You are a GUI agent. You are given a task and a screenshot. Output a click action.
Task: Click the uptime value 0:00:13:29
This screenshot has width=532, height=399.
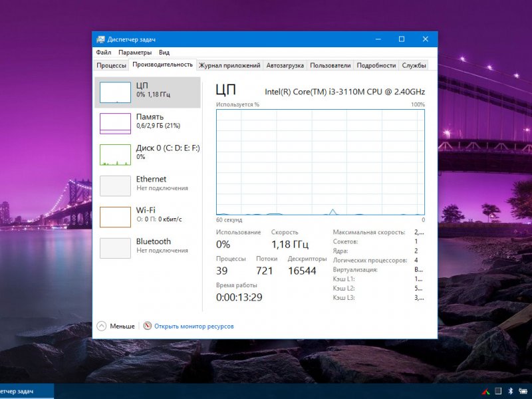tap(239, 297)
